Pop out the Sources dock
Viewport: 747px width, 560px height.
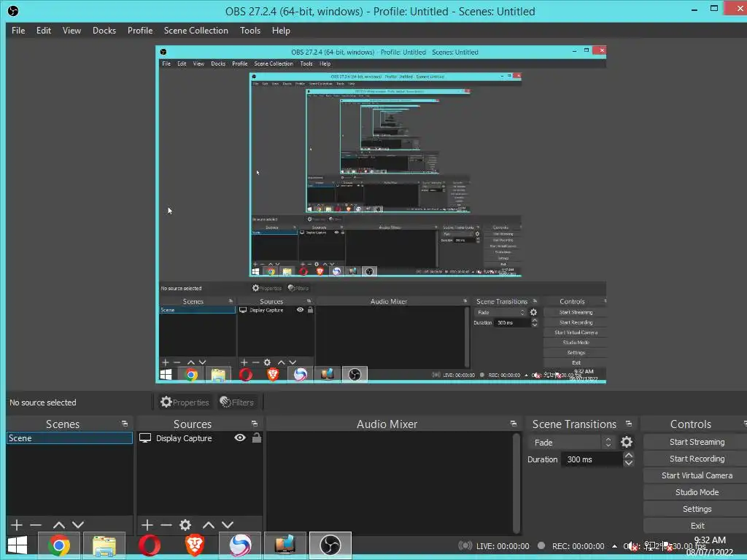(255, 424)
